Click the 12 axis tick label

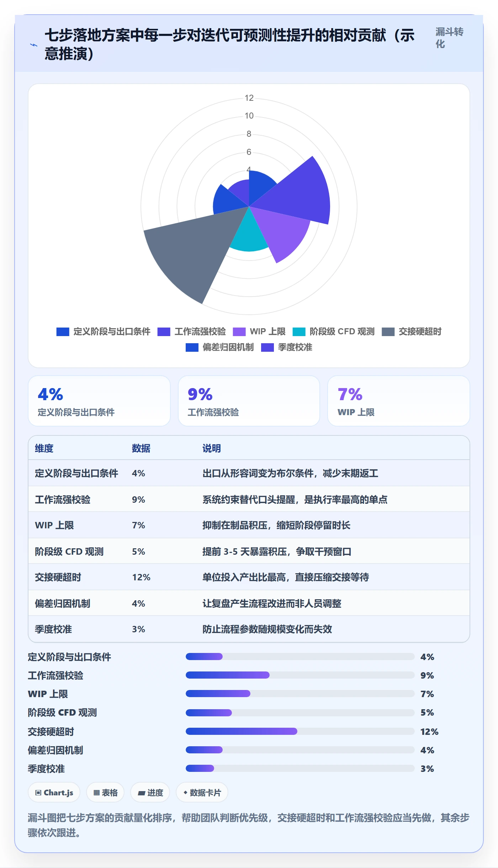pos(249,98)
